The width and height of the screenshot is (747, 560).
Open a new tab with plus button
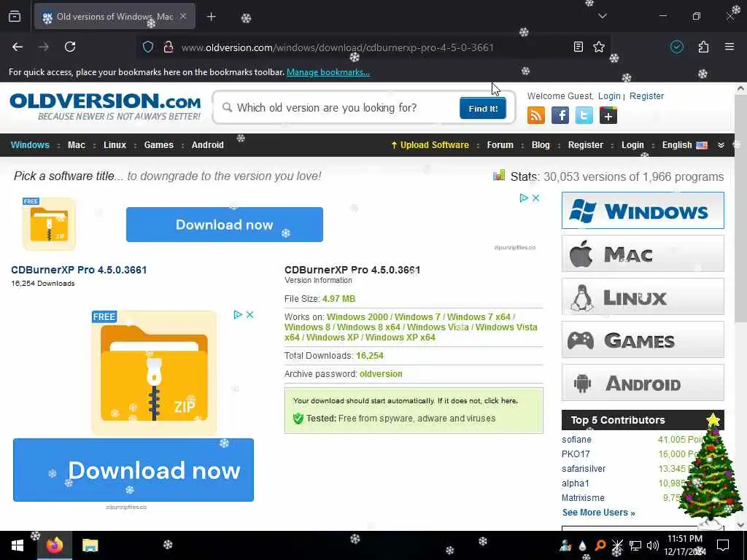point(211,17)
